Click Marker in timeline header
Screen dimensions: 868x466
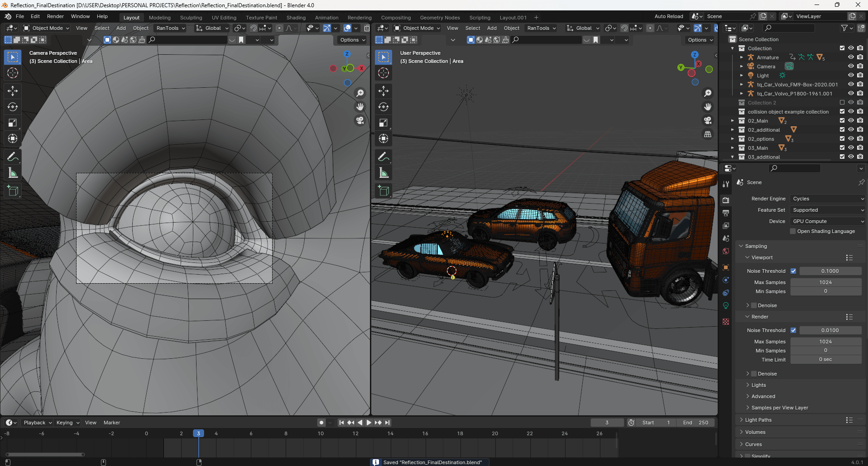pyautogui.click(x=112, y=423)
